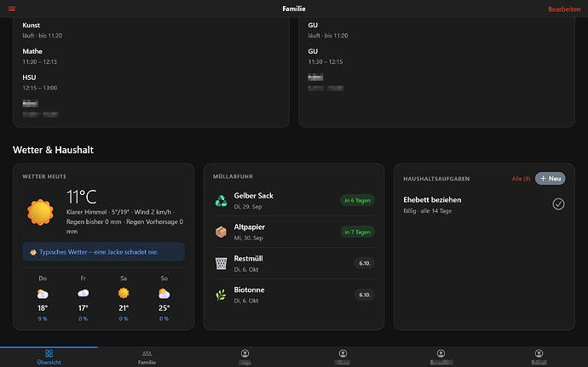Click the Biotonne 6.10. date badge
The image size is (588, 367).
click(365, 295)
